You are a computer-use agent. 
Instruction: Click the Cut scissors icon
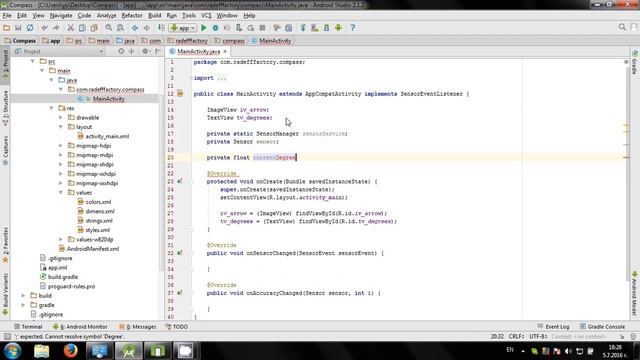71,28
